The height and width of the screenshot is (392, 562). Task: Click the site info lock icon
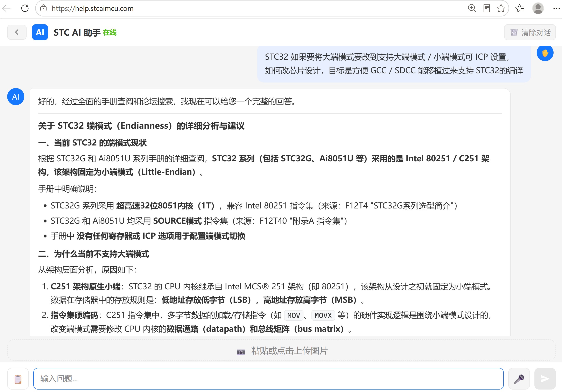44,8
